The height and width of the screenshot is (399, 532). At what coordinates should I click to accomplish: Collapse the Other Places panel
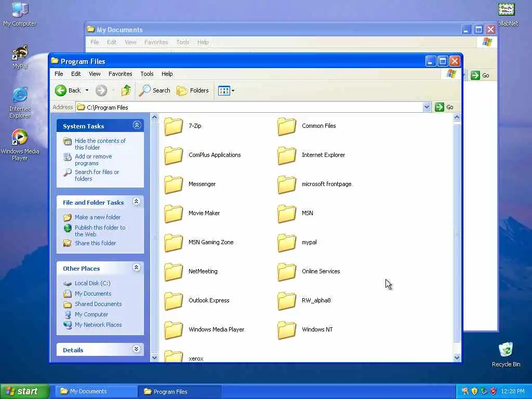[137, 268]
